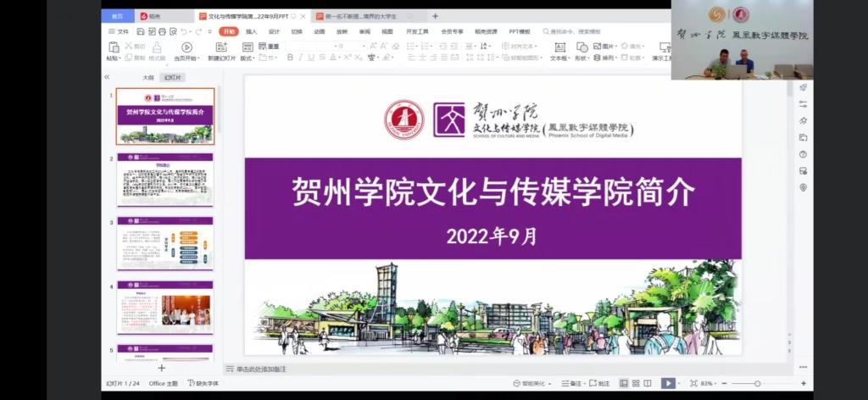This screenshot has width=868, height=400.
Task: Click New Slide (新建幻灯片) icon
Action: pyautogui.click(x=221, y=47)
